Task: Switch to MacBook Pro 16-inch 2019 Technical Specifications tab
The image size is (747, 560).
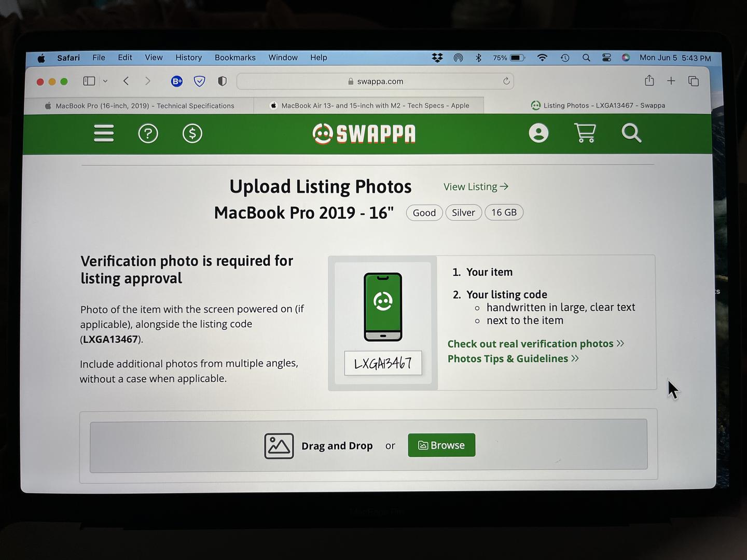Action: click(139, 106)
